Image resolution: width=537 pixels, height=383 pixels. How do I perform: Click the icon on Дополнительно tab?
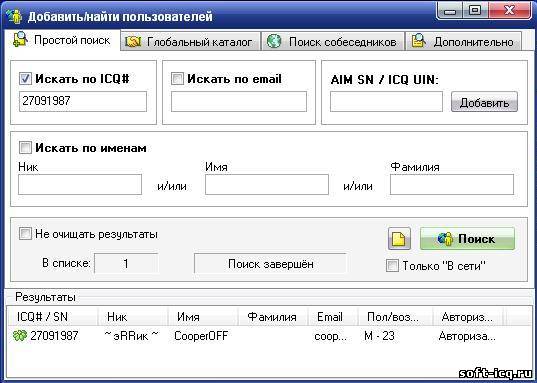[419, 41]
